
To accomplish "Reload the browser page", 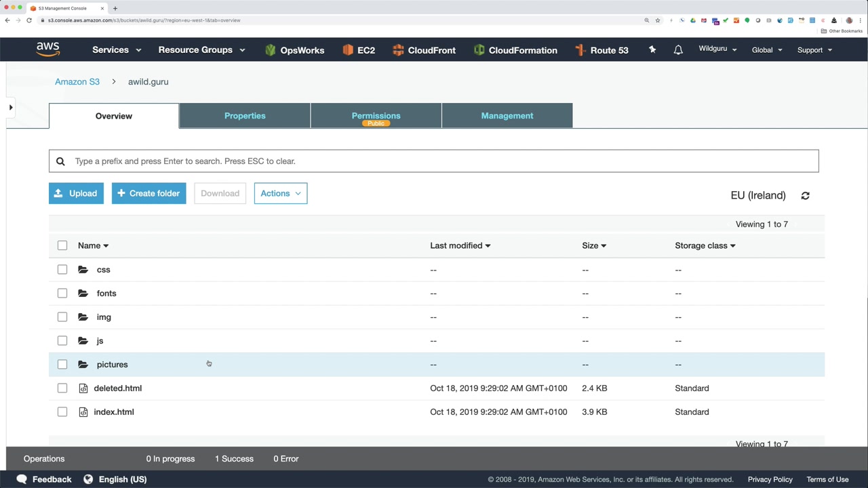I will (29, 20).
